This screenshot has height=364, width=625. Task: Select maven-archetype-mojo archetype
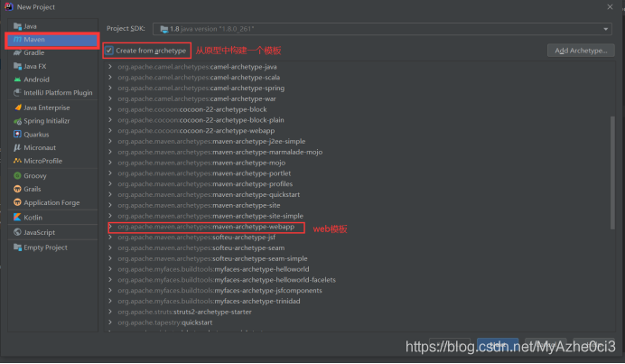201,163
